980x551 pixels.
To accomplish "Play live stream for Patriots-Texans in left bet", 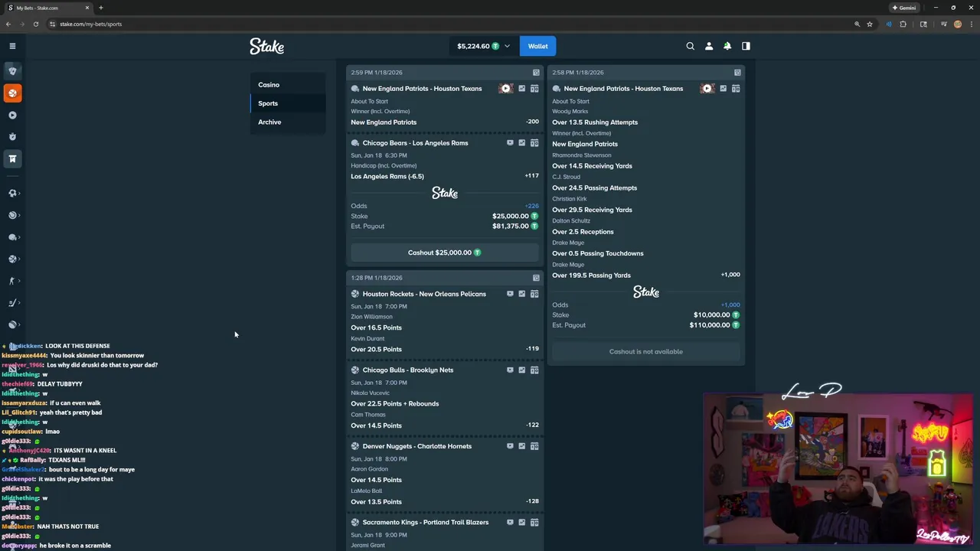I will coord(505,89).
